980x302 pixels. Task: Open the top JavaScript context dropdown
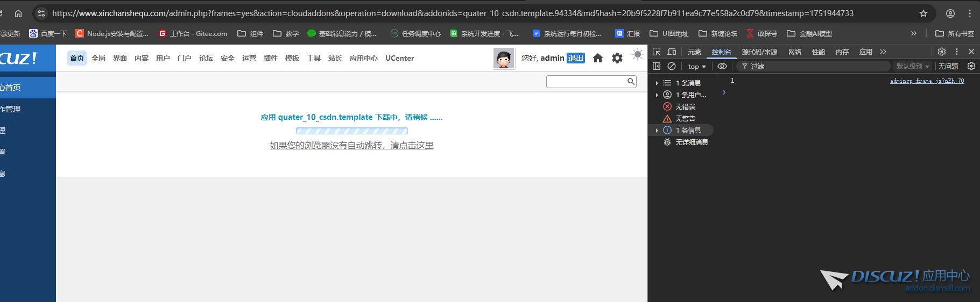(696, 66)
